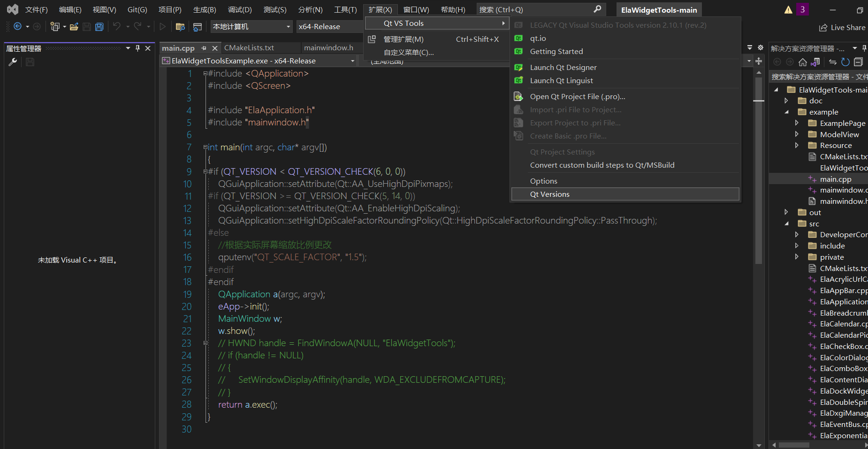Image resolution: width=868 pixels, height=449 pixels.
Task: Click Solution Explorer horizontal scrollbar thumb
Action: [x=794, y=445]
